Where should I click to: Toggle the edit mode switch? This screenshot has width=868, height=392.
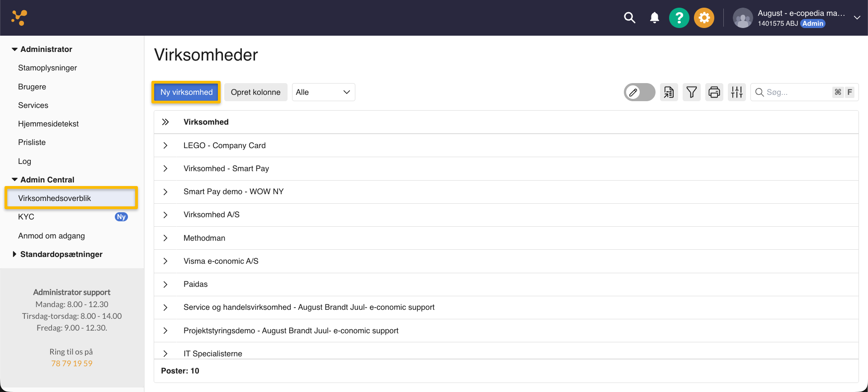pos(639,92)
